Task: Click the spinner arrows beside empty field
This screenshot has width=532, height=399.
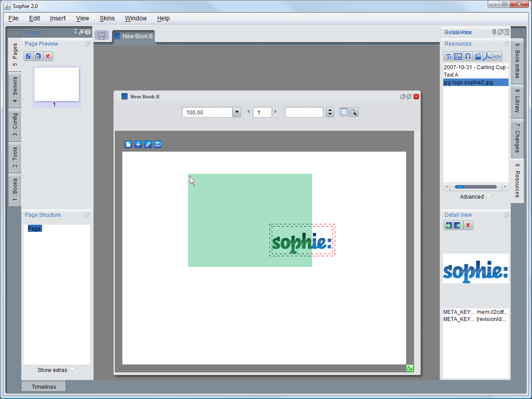Action: [x=330, y=112]
